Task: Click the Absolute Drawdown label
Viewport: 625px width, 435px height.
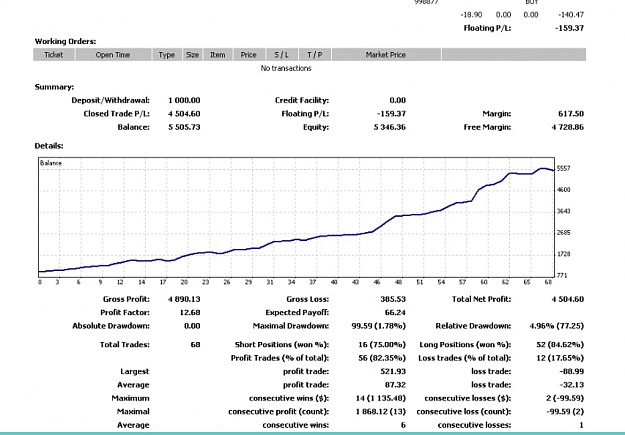Action: click(x=111, y=326)
